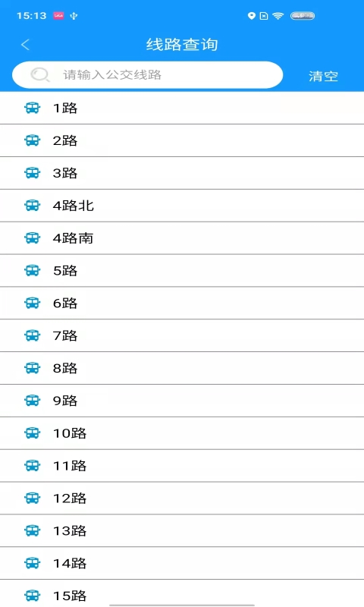Select route 5路 from list
Screen dimensions: 364x607
182,271
